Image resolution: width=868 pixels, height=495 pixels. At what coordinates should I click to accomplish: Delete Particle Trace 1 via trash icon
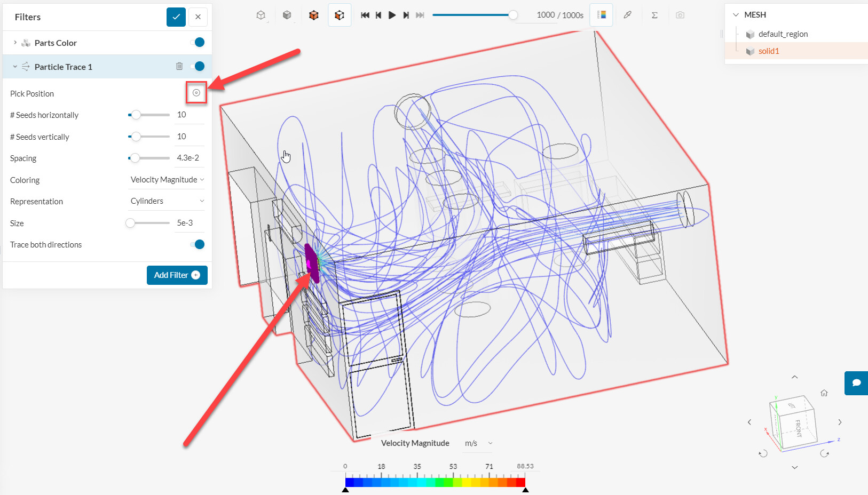pos(179,66)
